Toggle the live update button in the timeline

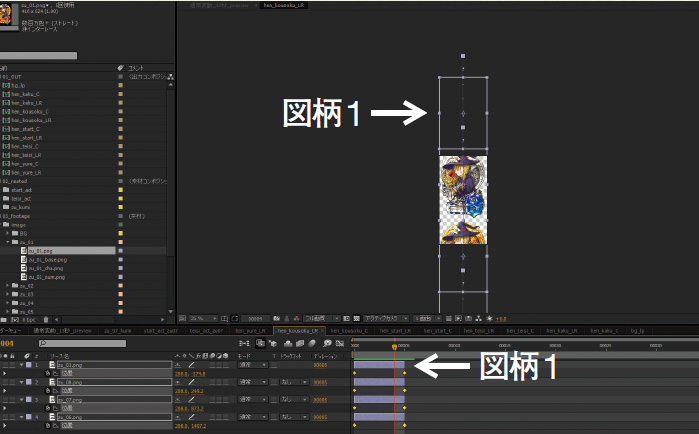(x=260, y=343)
